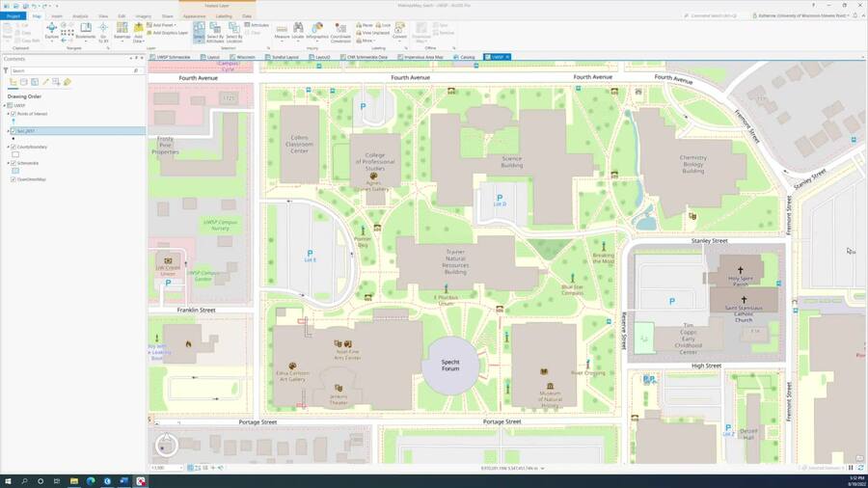
Task: Switch to List By Data Source view
Action: coord(23,83)
